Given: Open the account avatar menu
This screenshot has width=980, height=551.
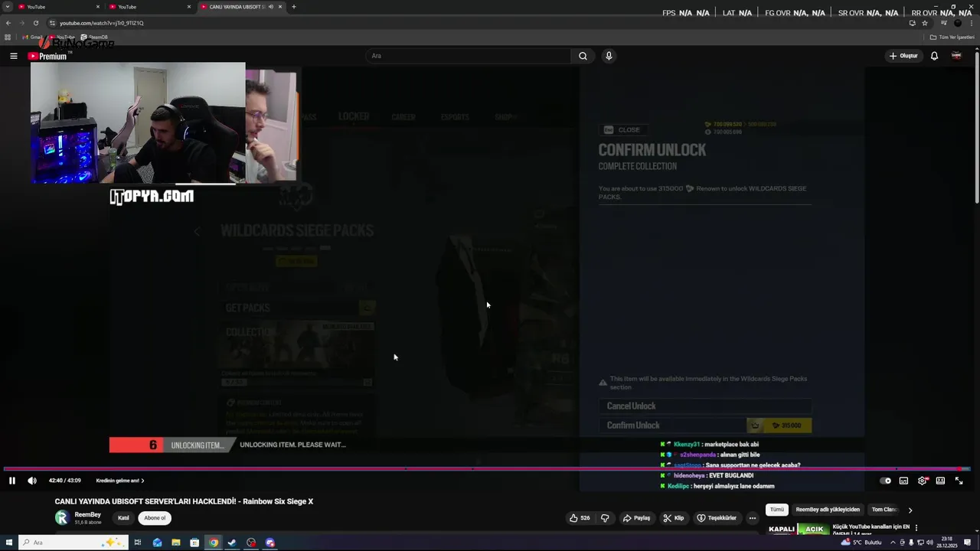Looking at the screenshot, I should click(956, 56).
